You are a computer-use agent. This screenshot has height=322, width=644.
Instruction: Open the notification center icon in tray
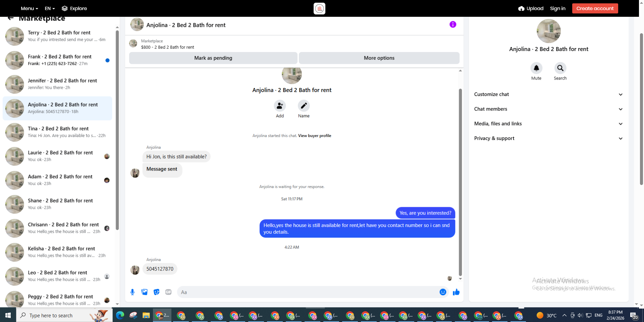634,315
